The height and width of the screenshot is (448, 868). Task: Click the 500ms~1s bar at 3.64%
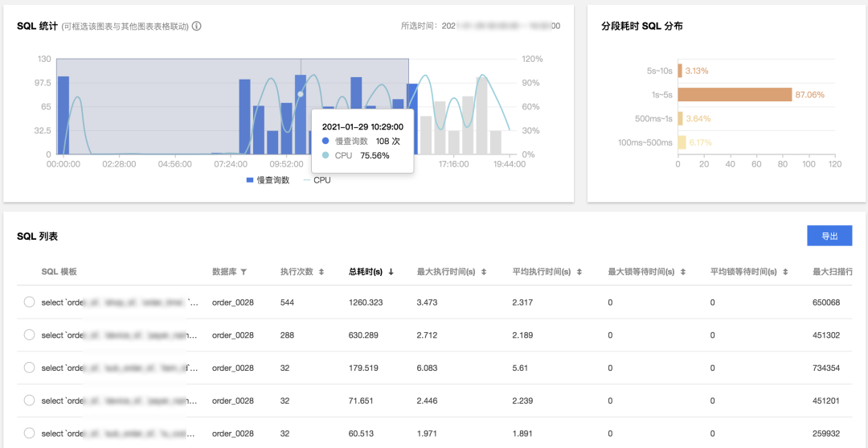coord(680,118)
